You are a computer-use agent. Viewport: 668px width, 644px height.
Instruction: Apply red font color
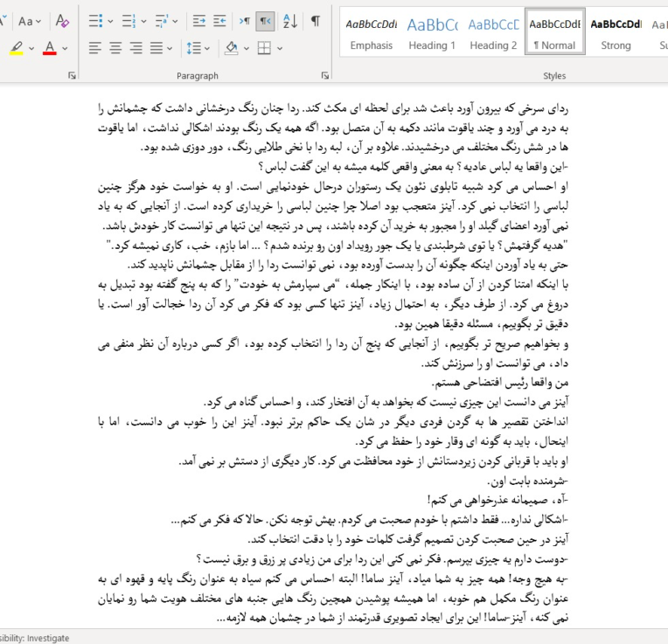50,48
